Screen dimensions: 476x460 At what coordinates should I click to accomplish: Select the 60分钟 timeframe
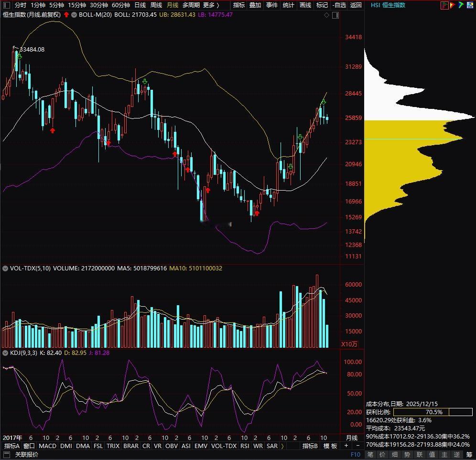coord(121,5)
